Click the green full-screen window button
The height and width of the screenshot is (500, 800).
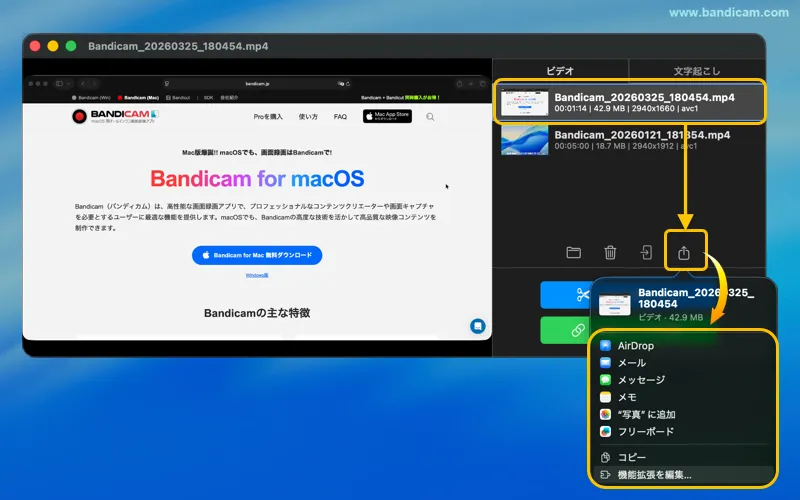pos(71,46)
